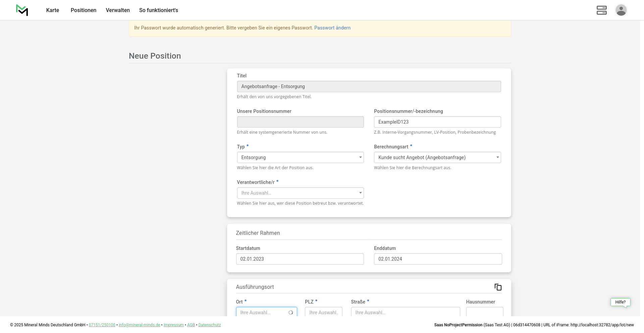Viewport: 644px width, 333px height.
Task: Open the Positionen menu
Action: [84, 10]
